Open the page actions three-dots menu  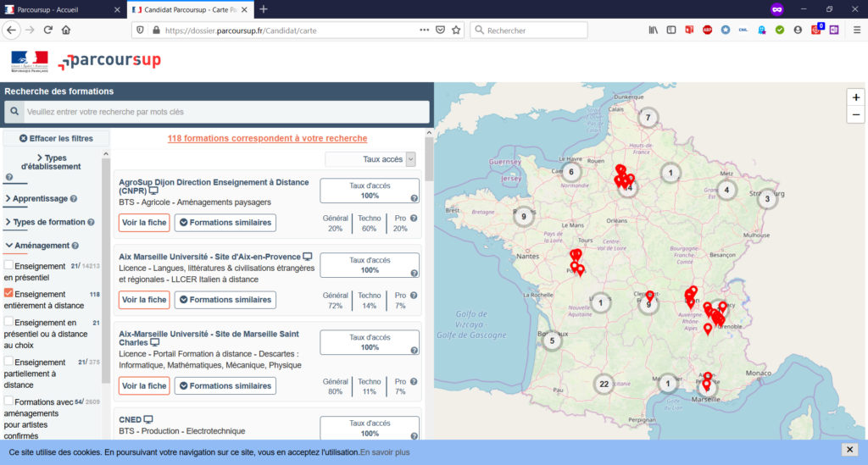click(424, 30)
